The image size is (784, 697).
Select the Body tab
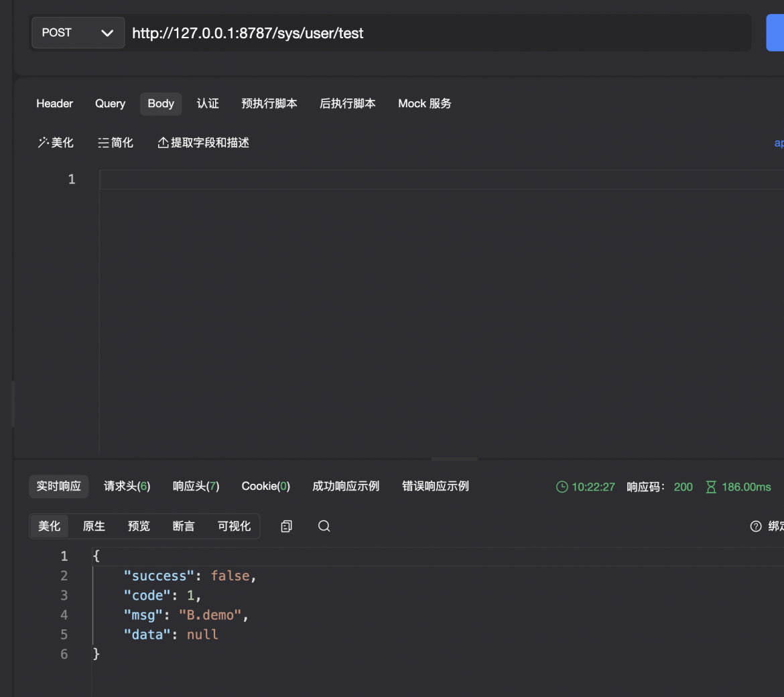click(x=161, y=103)
